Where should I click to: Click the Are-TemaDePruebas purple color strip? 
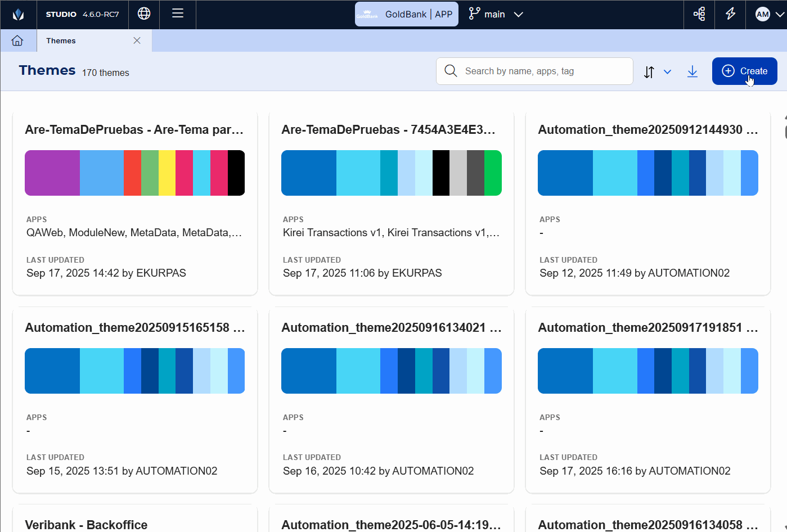52,173
